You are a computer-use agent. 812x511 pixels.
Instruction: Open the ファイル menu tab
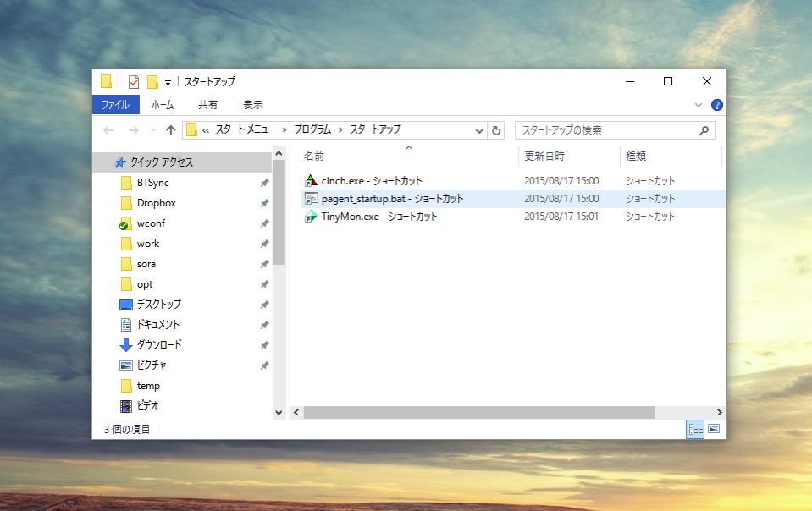115,105
